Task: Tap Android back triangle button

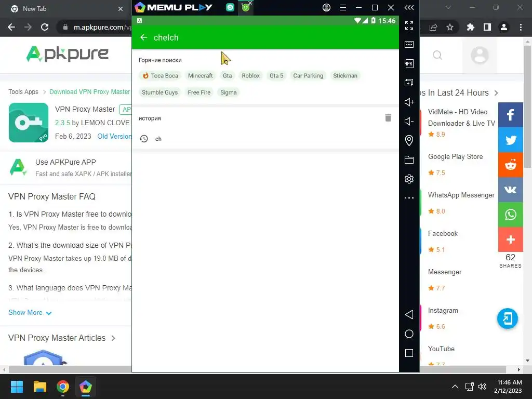Action: (x=409, y=314)
